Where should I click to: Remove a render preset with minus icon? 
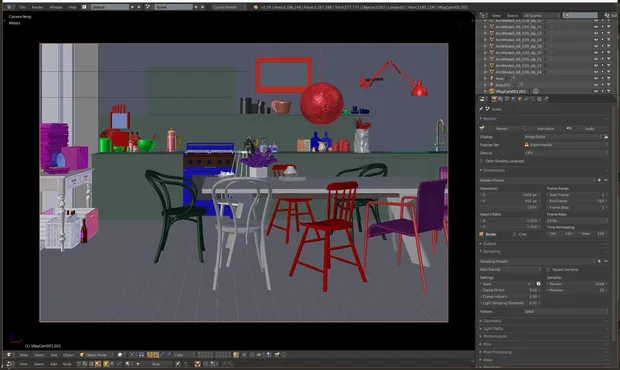tap(606, 180)
